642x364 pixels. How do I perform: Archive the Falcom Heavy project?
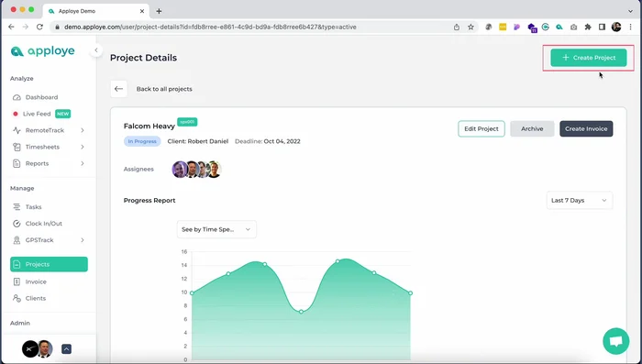pyautogui.click(x=532, y=128)
